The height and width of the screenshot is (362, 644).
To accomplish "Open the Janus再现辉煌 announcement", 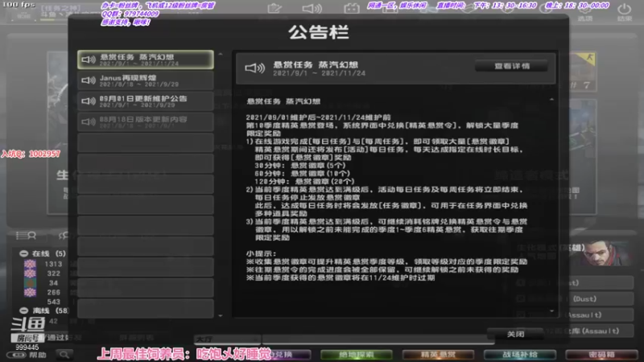I will tap(146, 80).
